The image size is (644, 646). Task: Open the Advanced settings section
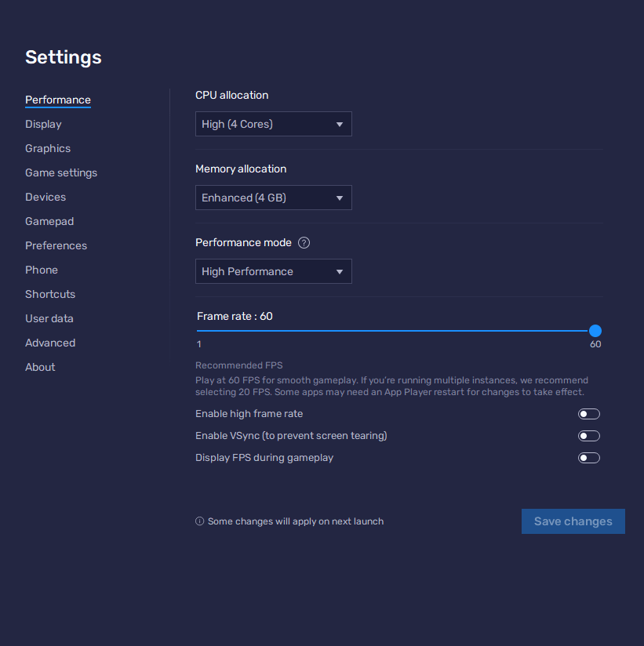click(50, 343)
